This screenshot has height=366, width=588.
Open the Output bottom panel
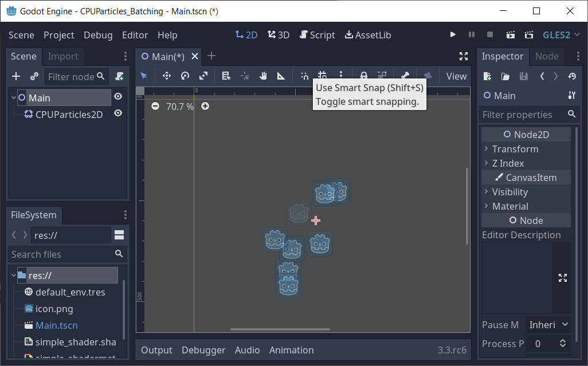coord(156,350)
